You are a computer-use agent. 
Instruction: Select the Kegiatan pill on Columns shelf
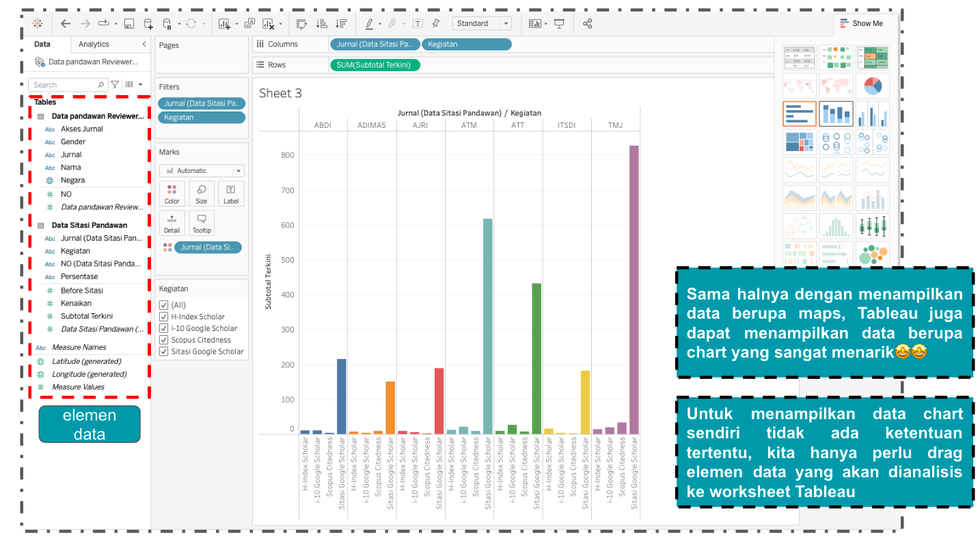(466, 44)
